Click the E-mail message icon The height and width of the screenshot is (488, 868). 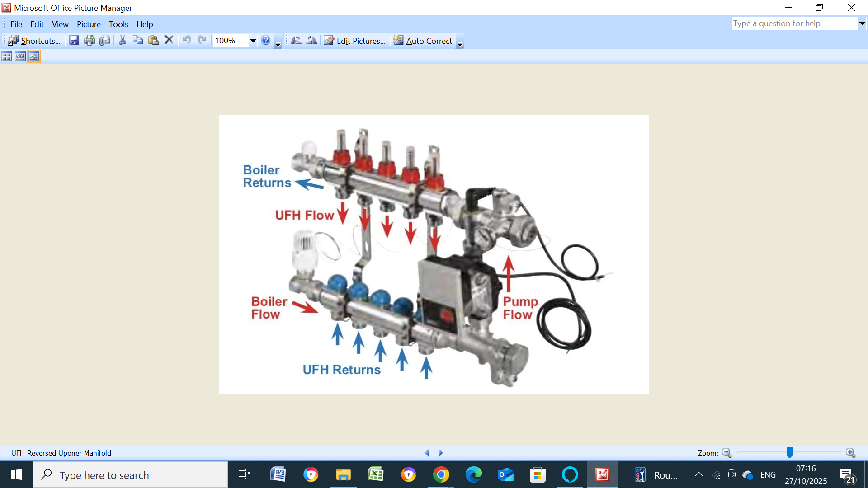click(105, 41)
